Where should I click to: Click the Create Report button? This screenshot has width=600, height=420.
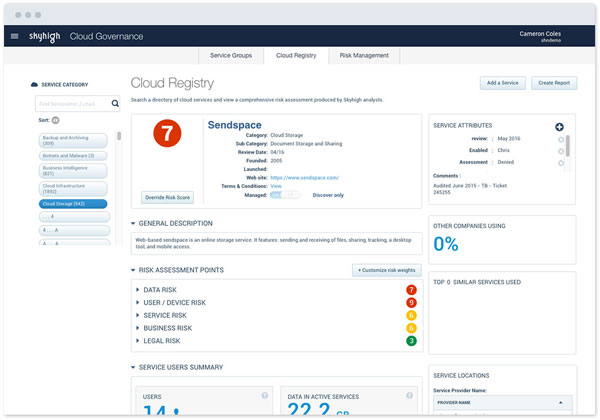coord(554,83)
